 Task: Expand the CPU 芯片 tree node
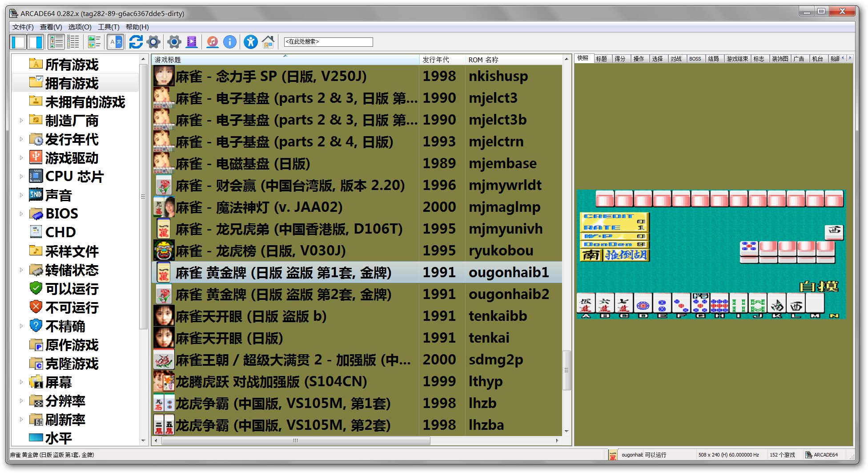(21, 176)
